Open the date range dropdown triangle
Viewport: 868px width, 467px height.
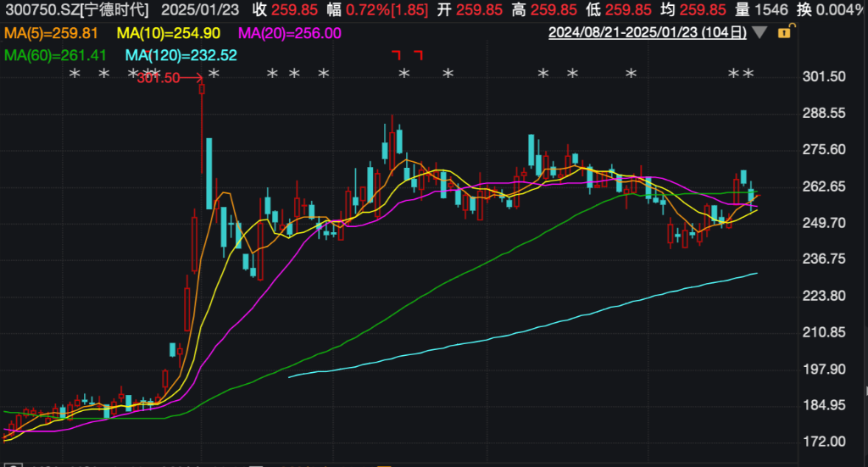coord(759,33)
